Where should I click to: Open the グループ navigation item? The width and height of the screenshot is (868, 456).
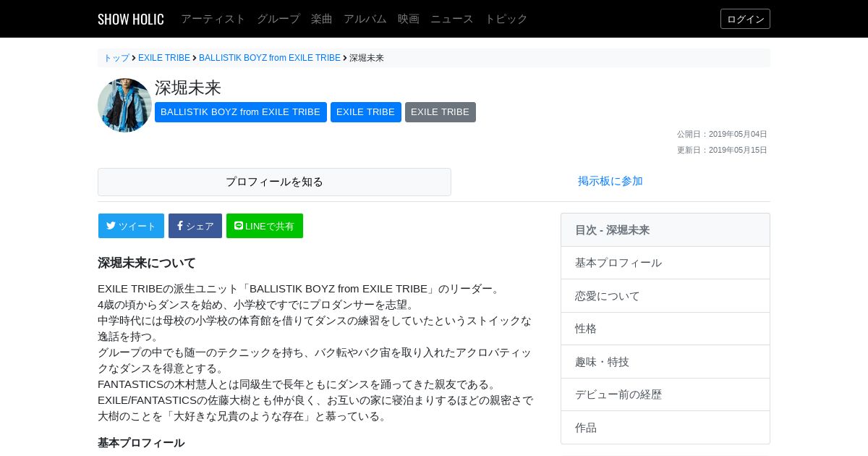click(x=278, y=19)
